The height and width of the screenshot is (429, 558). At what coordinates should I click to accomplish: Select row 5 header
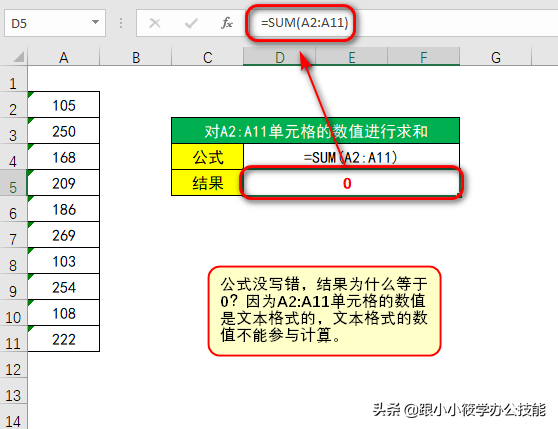[14, 183]
